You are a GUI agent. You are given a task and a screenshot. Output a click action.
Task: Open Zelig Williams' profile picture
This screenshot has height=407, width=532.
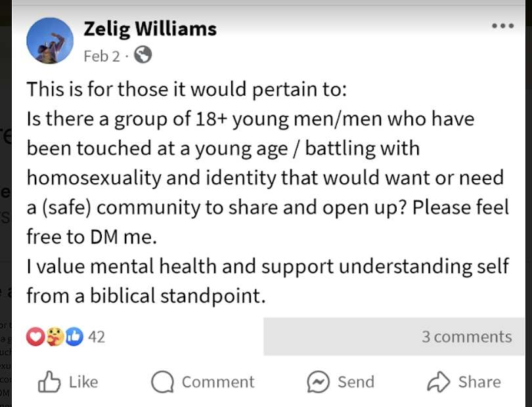click(x=50, y=40)
